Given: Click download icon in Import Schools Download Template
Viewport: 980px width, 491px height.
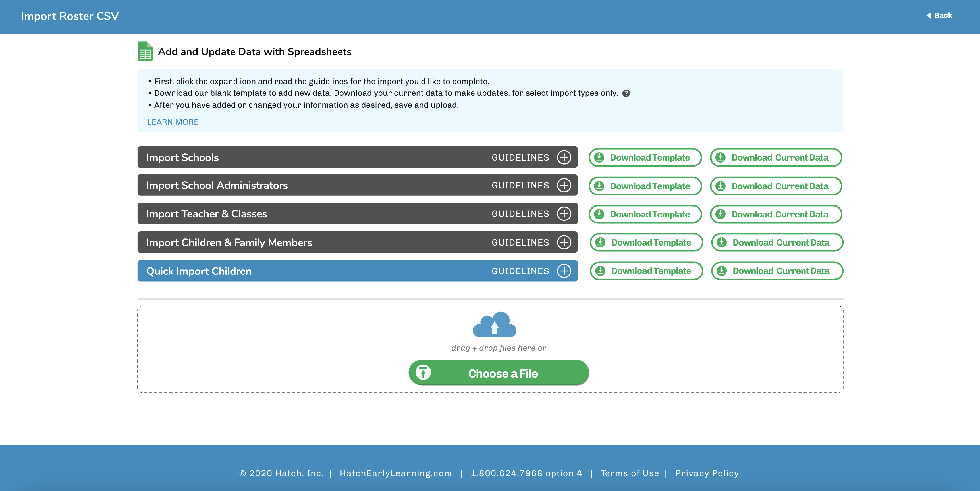Looking at the screenshot, I should (x=599, y=157).
